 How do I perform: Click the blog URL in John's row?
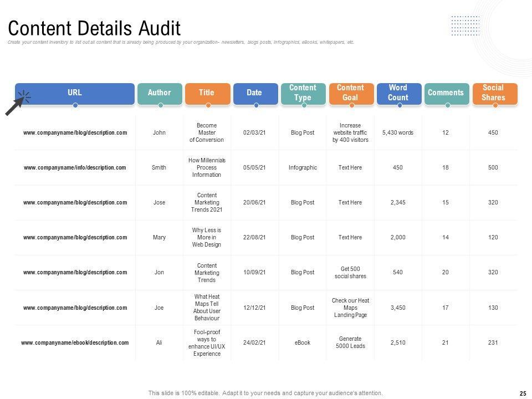[75, 132]
